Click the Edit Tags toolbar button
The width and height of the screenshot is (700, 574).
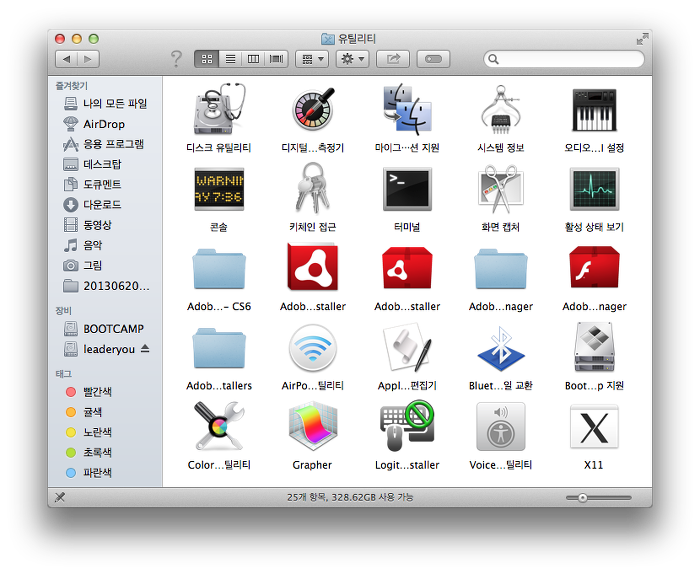[433, 59]
